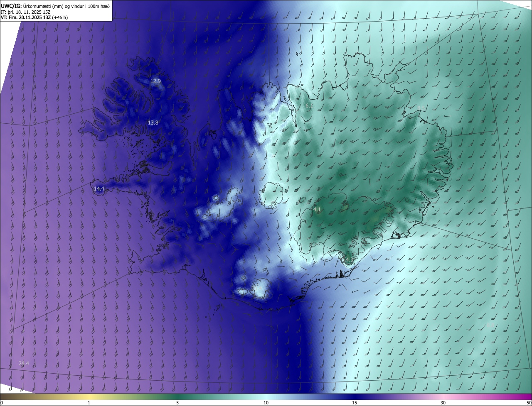
Task: Click the 13.8 value label on the map
Action: (153, 122)
